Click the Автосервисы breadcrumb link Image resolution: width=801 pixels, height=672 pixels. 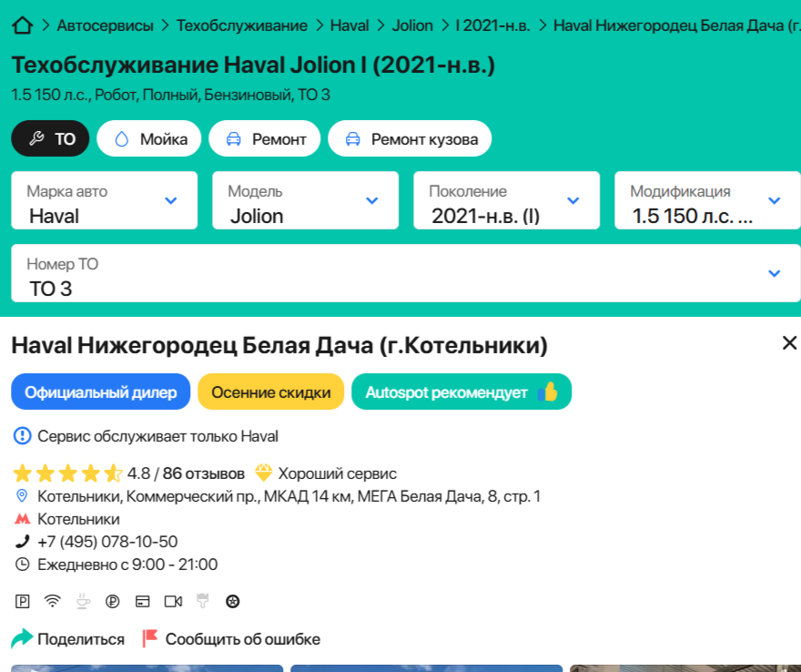point(106,25)
